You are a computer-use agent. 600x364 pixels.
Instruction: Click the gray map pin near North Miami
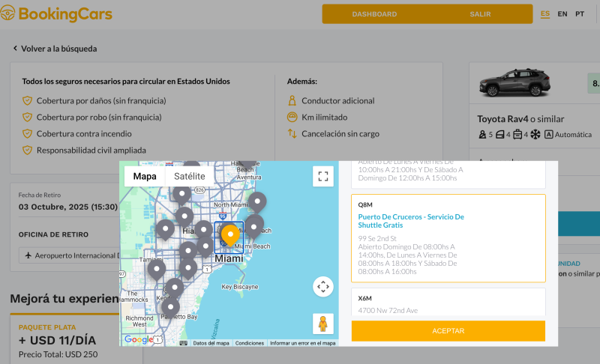click(x=257, y=201)
